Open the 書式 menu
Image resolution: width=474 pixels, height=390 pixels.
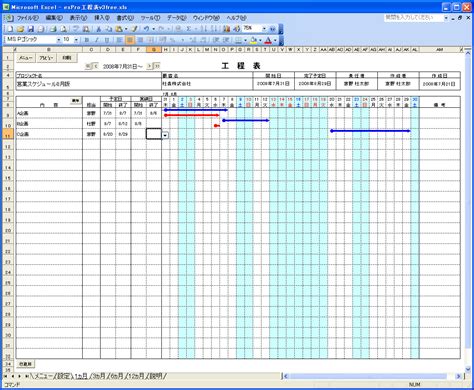point(125,18)
